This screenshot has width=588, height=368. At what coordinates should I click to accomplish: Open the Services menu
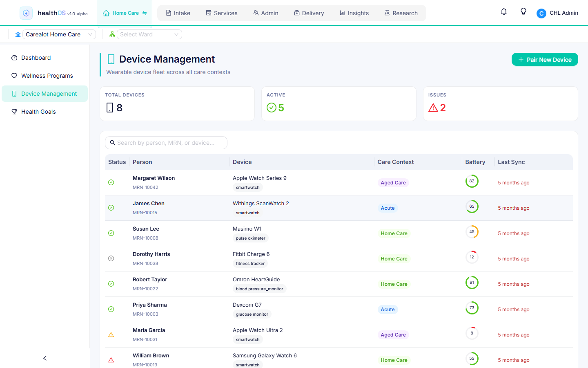[x=222, y=13]
